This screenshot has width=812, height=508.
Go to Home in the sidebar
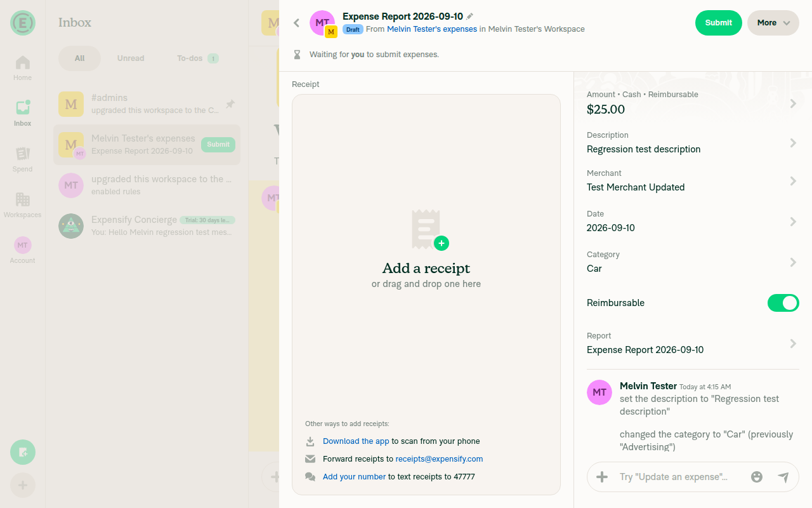tap(22, 68)
